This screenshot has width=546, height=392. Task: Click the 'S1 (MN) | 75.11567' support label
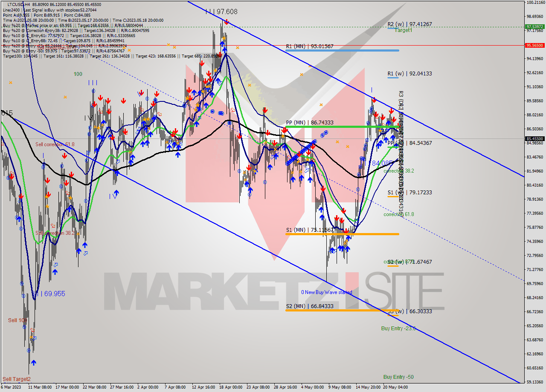click(x=310, y=230)
